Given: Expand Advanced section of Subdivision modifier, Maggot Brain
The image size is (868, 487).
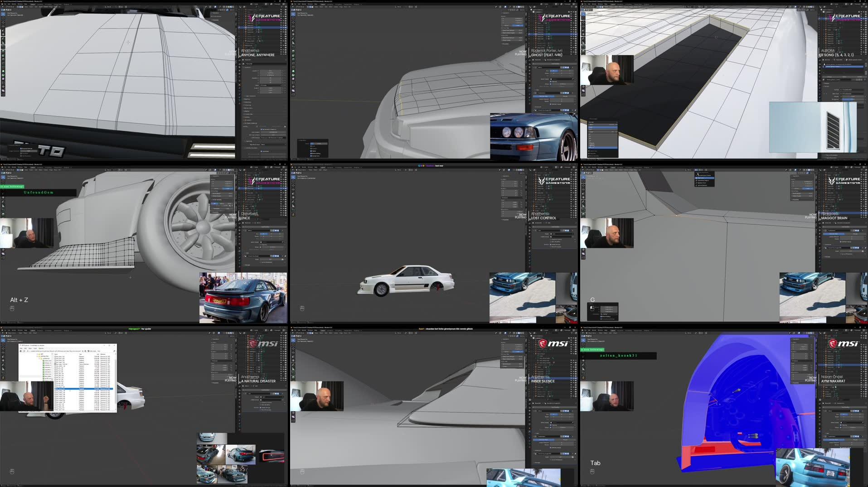Looking at the screenshot, I should coord(828,245).
